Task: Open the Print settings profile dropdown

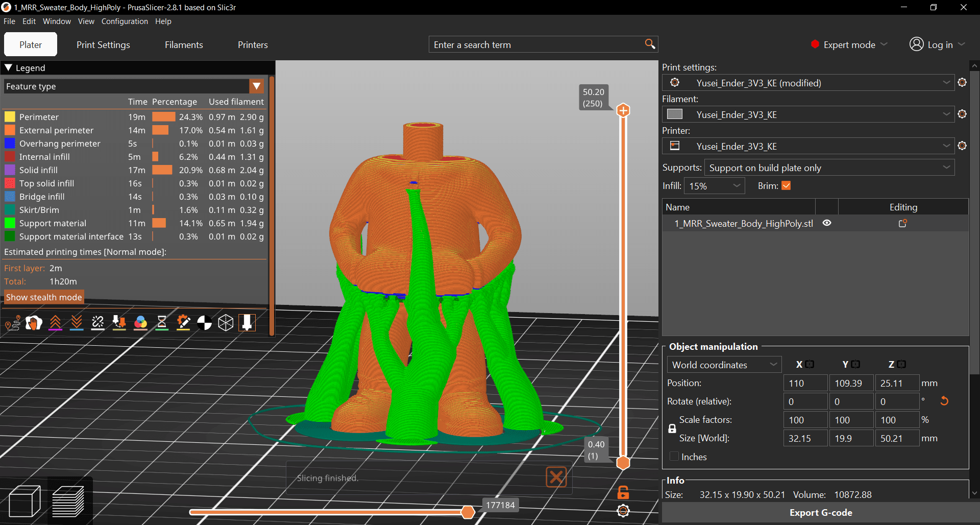Action: pos(808,83)
